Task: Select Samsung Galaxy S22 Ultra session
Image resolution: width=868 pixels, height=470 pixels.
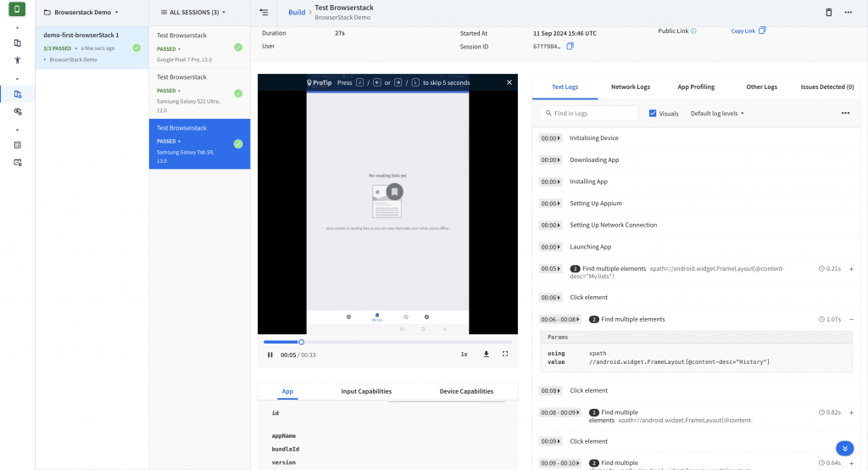Action: click(199, 93)
